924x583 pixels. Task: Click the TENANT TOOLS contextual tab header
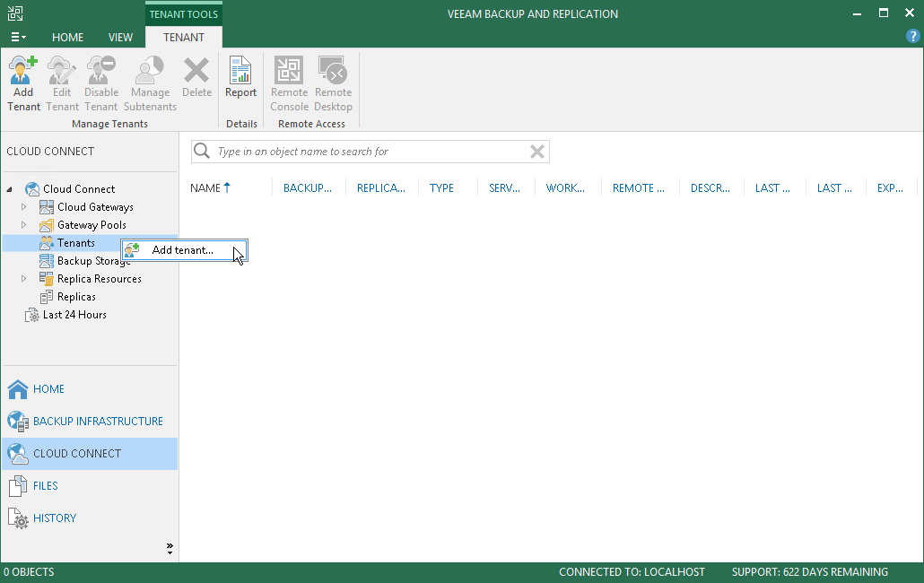pos(184,14)
